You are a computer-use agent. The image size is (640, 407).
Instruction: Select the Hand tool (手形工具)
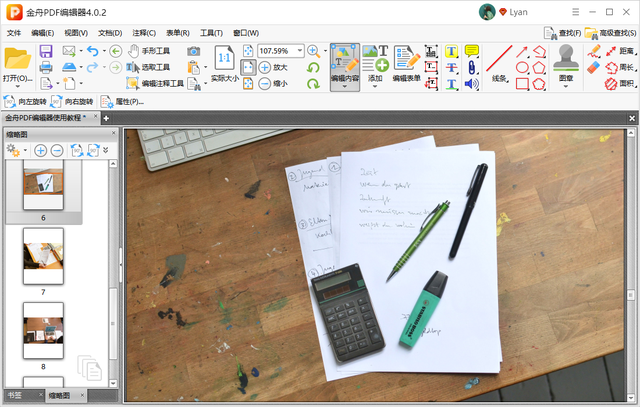[149, 51]
